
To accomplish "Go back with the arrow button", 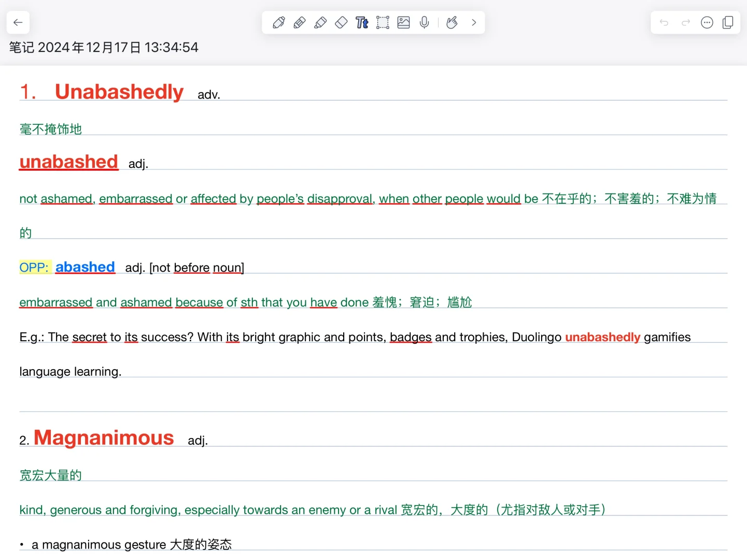I will [18, 22].
